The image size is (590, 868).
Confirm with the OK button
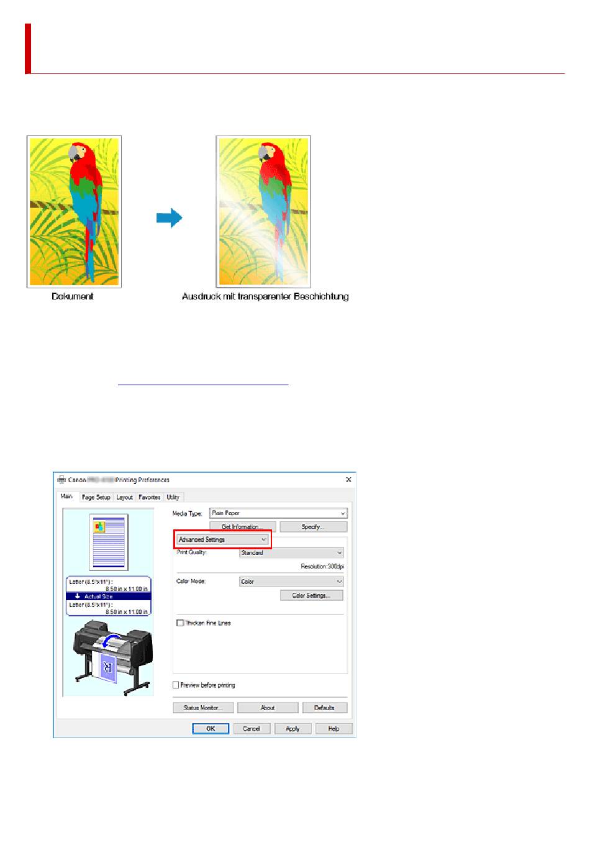(x=211, y=728)
